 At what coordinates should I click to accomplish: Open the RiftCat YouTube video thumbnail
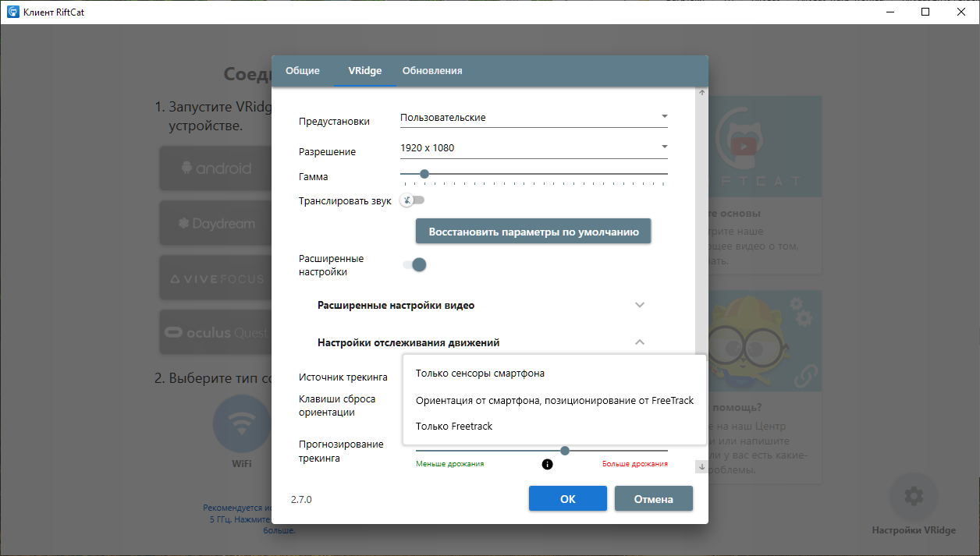click(765, 146)
